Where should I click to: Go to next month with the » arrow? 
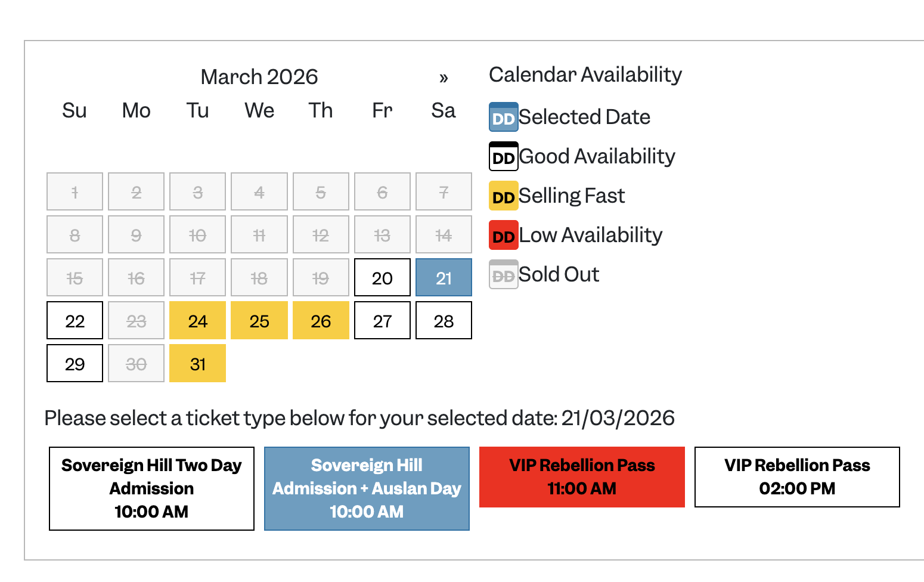[x=444, y=78]
